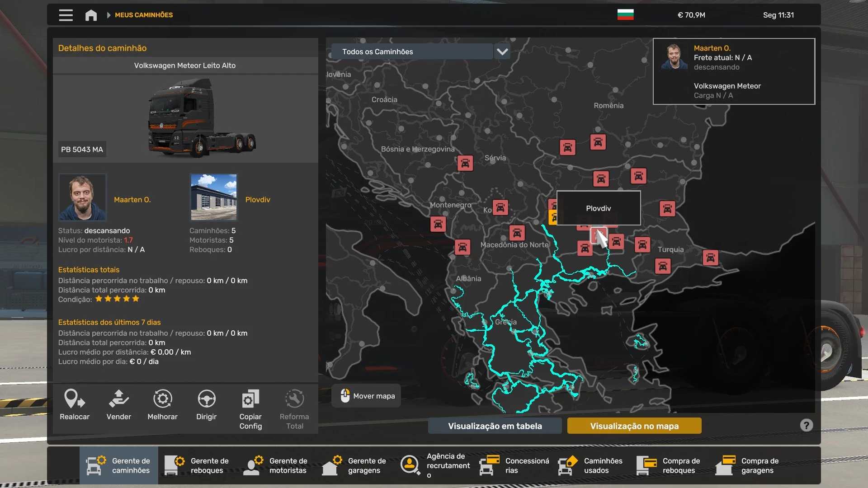Click the Plovdiv garage thumbnail image
The width and height of the screenshot is (868, 488).
click(213, 197)
